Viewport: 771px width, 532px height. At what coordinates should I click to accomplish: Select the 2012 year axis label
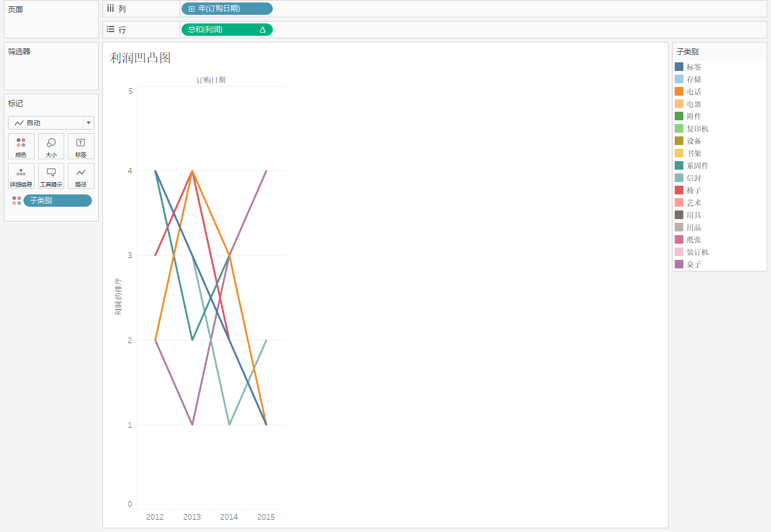pos(155,517)
